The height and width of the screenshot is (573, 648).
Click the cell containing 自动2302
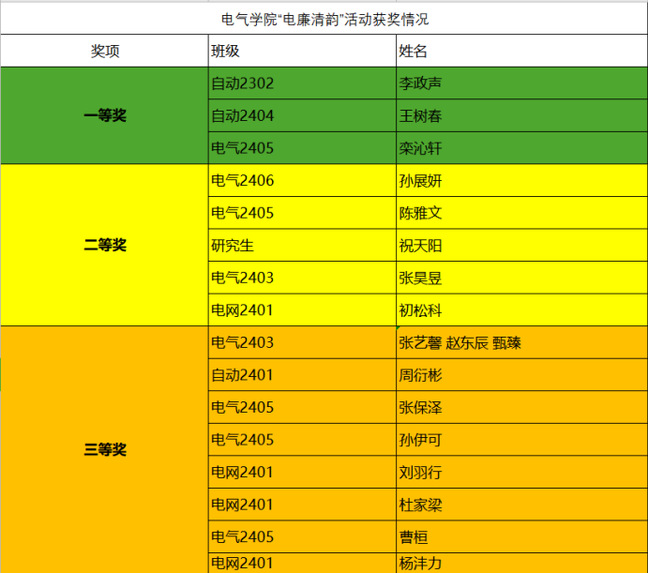(x=301, y=84)
